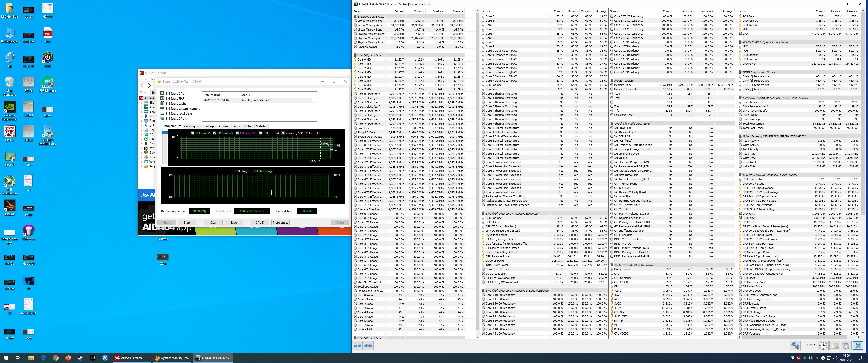Enable Stress CPU checkbox
The image size is (868, 363).
coord(168,93)
